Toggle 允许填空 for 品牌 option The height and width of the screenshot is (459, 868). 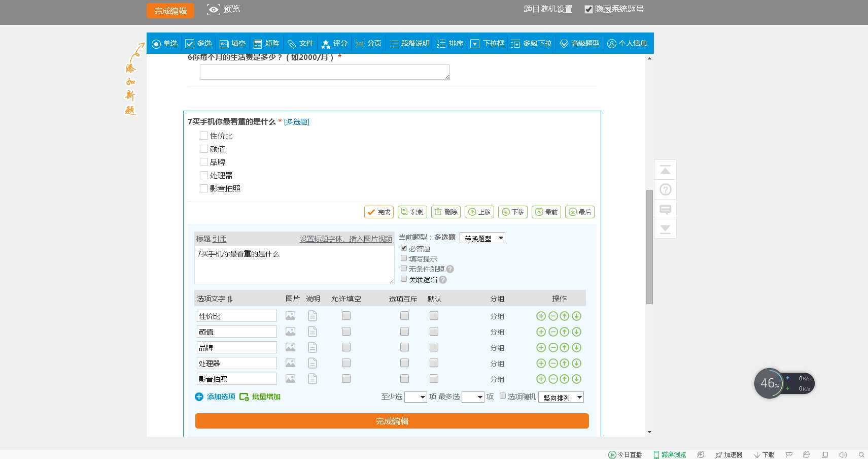(346, 347)
